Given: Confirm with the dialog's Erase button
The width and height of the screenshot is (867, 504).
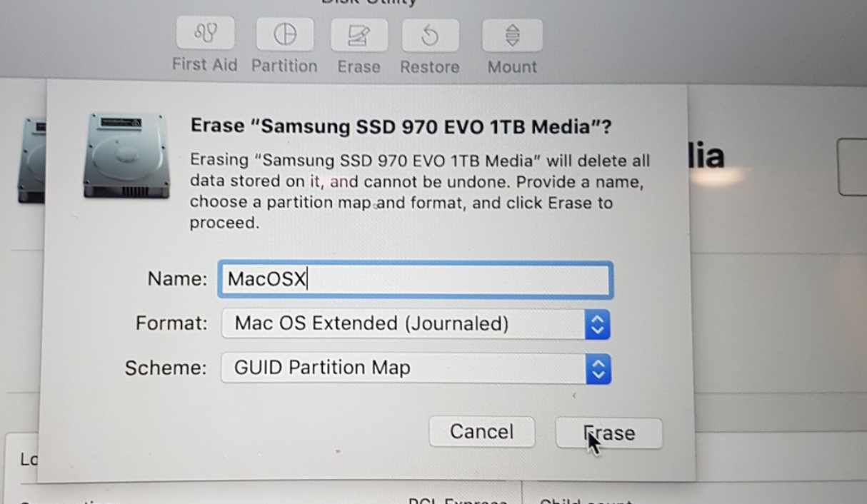Looking at the screenshot, I should coord(609,433).
